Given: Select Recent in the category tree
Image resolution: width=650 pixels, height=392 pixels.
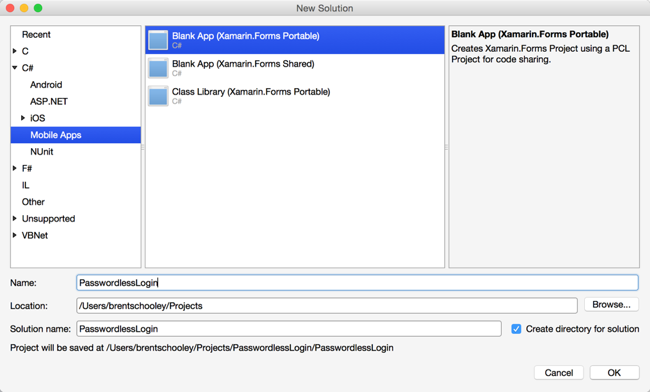Looking at the screenshot, I should click(36, 35).
